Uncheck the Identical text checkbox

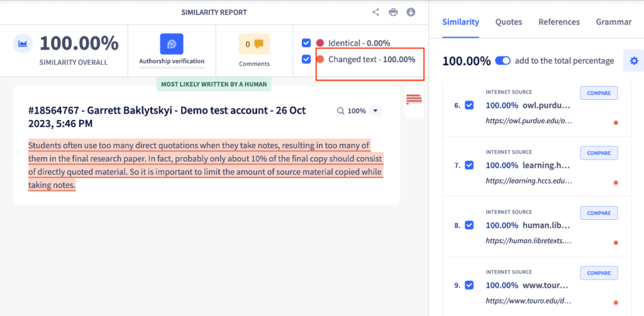pyautogui.click(x=306, y=43)
